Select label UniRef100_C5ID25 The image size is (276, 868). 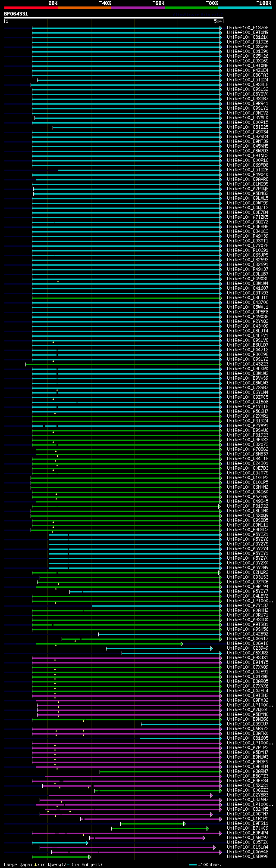coord(248,127)
